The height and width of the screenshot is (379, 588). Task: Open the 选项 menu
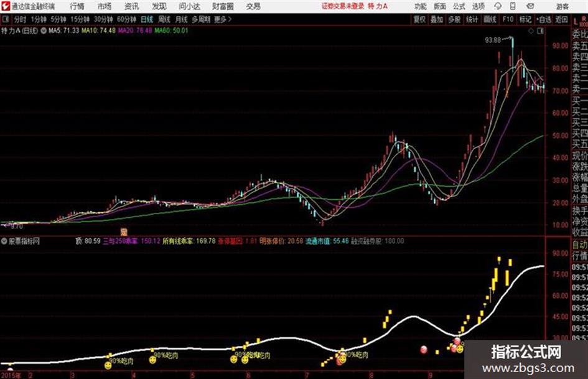click(478, 6)
